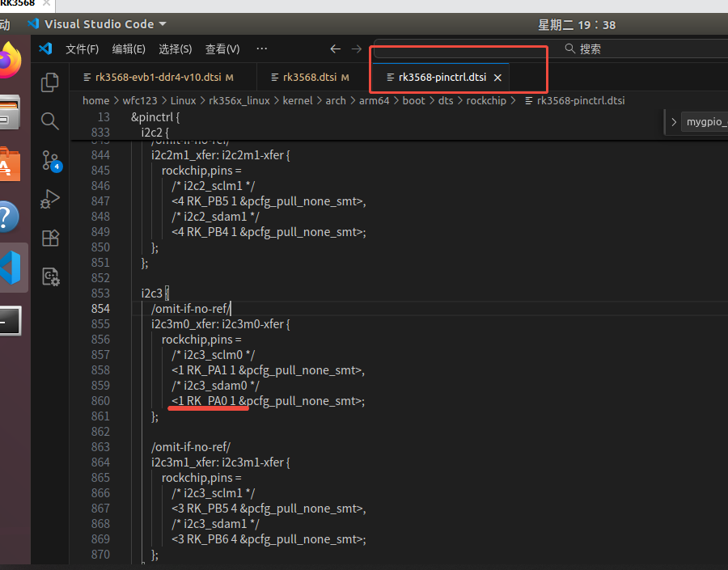This screenshot has height=570, width=728.
Task: Click the '<4 RK_PB5 1 &pcfg_pull_none_smt>,' line
Action: point(269,201)
